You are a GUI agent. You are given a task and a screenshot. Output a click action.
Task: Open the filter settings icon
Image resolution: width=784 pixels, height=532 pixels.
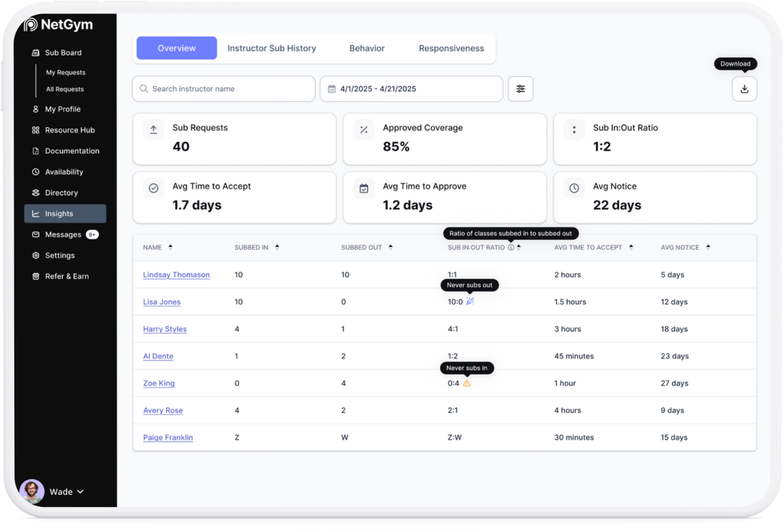click(x=520, y=89)
